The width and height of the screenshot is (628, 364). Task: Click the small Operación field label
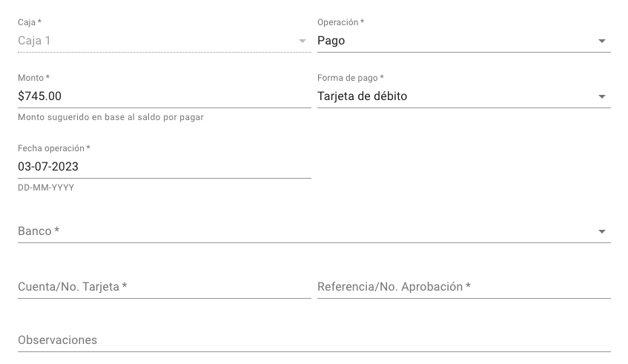pos(340,22)
